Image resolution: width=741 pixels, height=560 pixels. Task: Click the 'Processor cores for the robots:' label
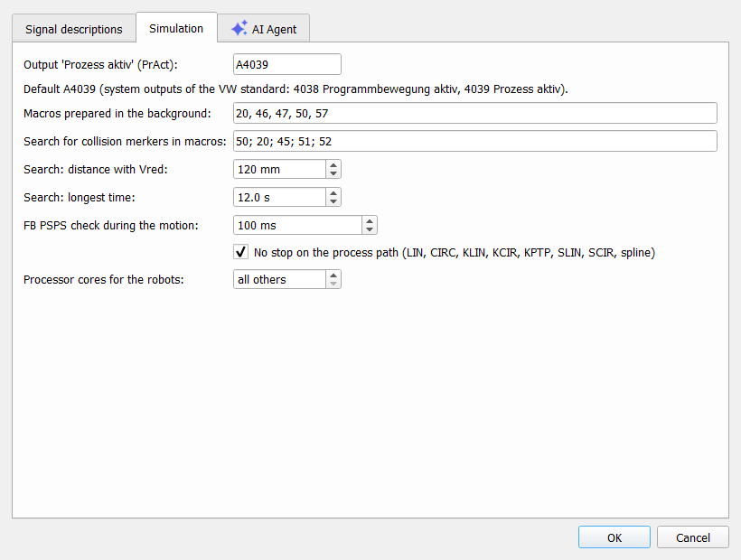coord(104,279)
